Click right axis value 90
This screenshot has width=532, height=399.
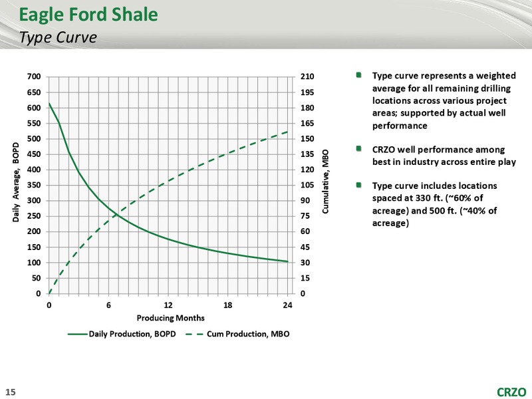(305, 201)
